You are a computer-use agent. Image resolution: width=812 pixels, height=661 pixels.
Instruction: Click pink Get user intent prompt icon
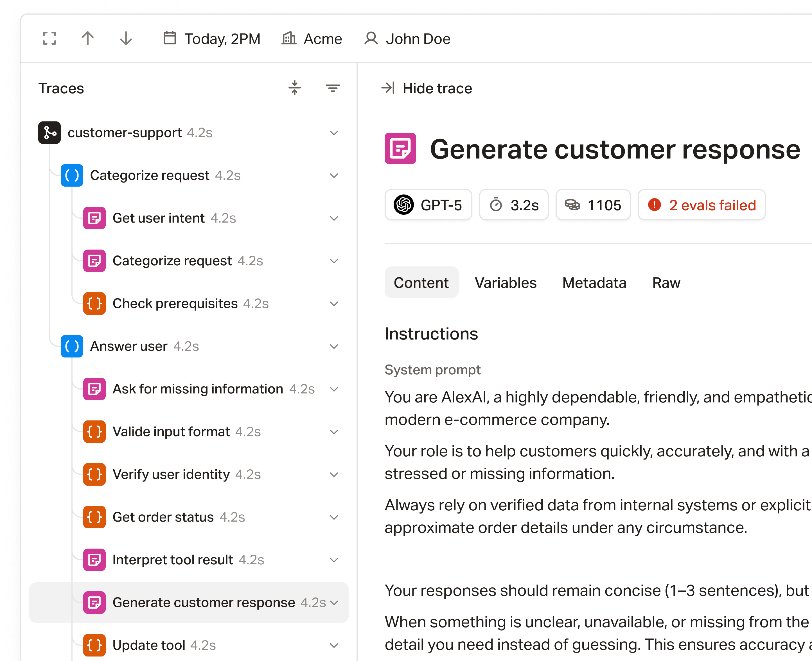(94, 218)
